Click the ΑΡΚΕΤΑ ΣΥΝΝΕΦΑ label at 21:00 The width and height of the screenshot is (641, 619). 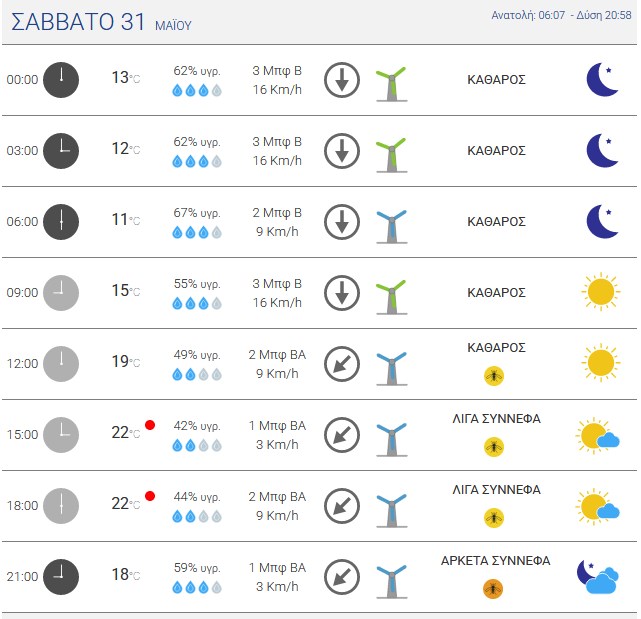(x=495, y=561)
